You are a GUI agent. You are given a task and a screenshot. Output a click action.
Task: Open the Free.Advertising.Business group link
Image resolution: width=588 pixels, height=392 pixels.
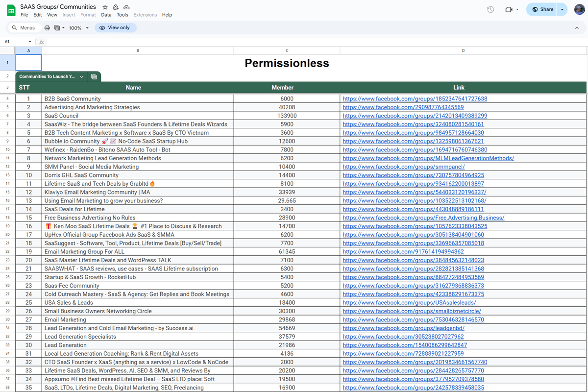coord(423,218)
